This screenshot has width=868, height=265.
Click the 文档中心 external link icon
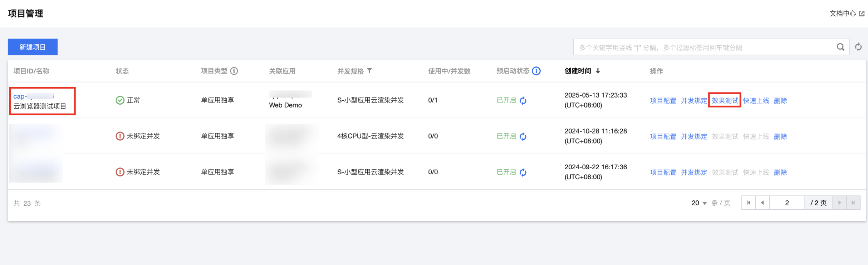pos(862,14)
